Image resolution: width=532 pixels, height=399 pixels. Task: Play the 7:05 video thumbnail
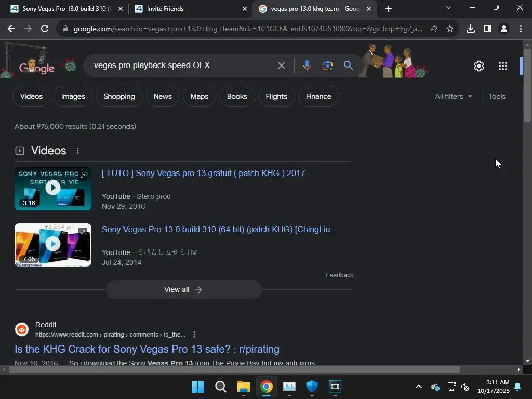pos(53,245)
